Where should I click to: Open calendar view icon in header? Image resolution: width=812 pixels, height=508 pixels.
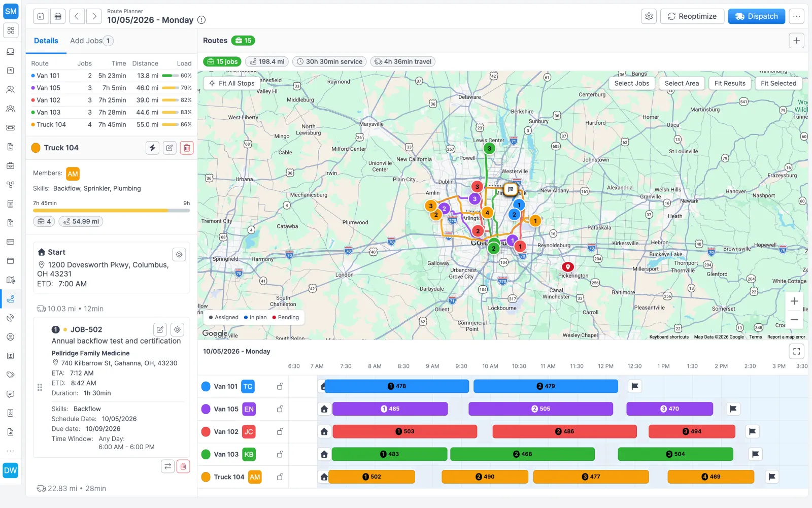pyautogui.click(x=58, y=16)
